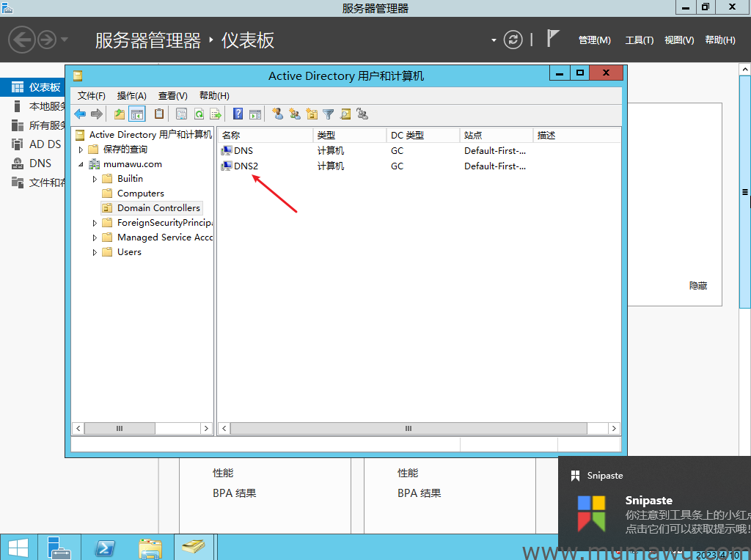The width and height of the screenshot is (751, 560).
Task: Click the Find objects toolbar icon
Action: point(345,114)
